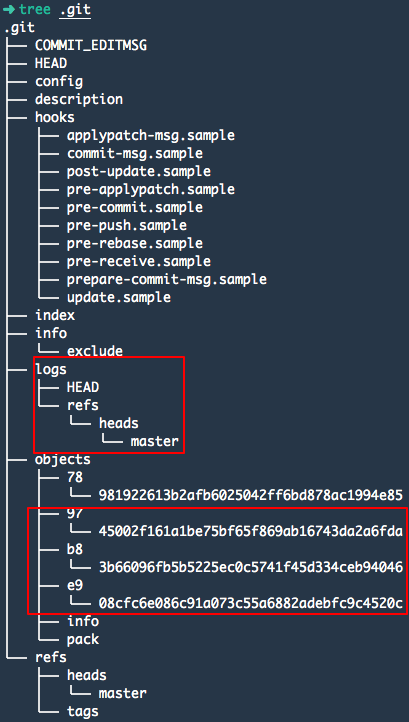Click object hash starting with 981922613b
The width and height of the screenshot is (409, 722).
coord(251,495)
